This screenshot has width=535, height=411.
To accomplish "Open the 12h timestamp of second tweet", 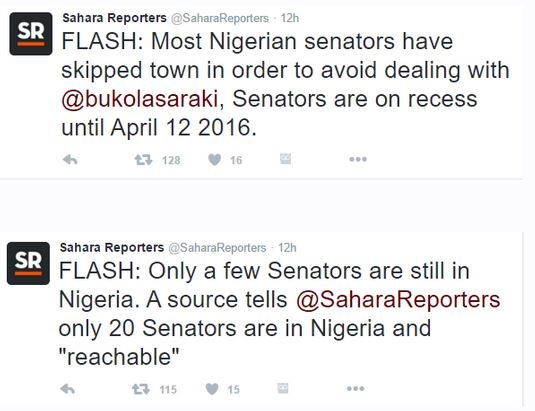I will (x=287, y=248).
